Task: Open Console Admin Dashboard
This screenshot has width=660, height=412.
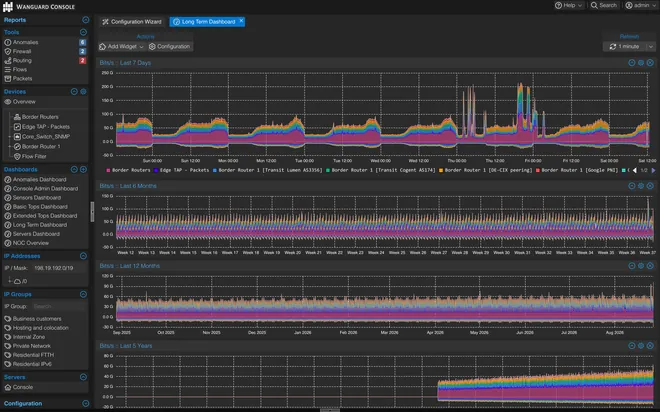Action: click(45, 189)
